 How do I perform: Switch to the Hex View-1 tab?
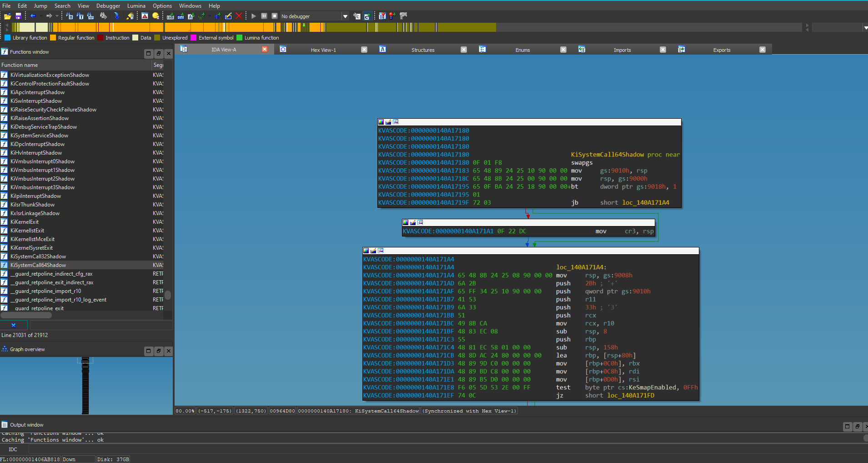point(323,50)
